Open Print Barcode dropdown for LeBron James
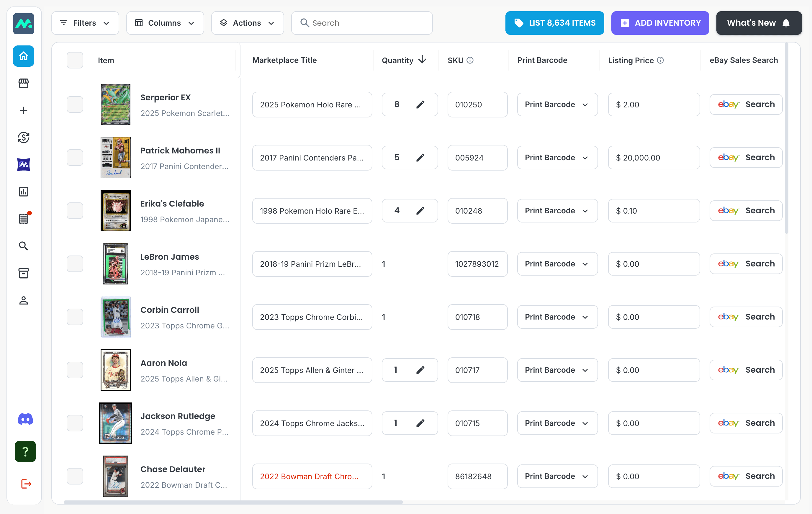Image resolution: width=812 pixels, height=514 pixels. coord(557,264)
